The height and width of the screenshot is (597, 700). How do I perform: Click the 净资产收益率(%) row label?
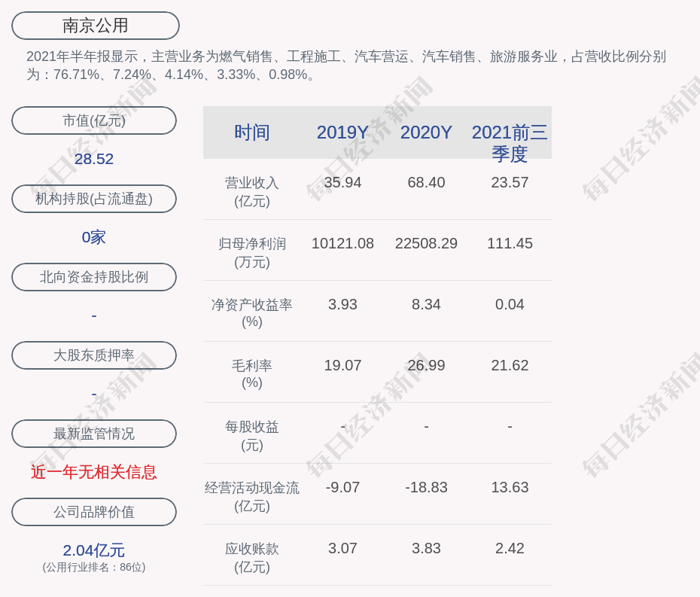click(252, 313)
